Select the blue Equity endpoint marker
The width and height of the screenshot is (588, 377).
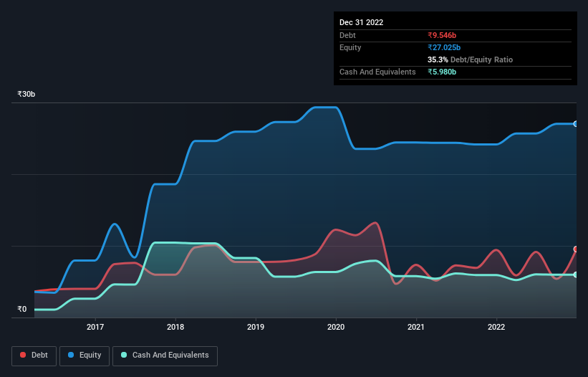576,124
